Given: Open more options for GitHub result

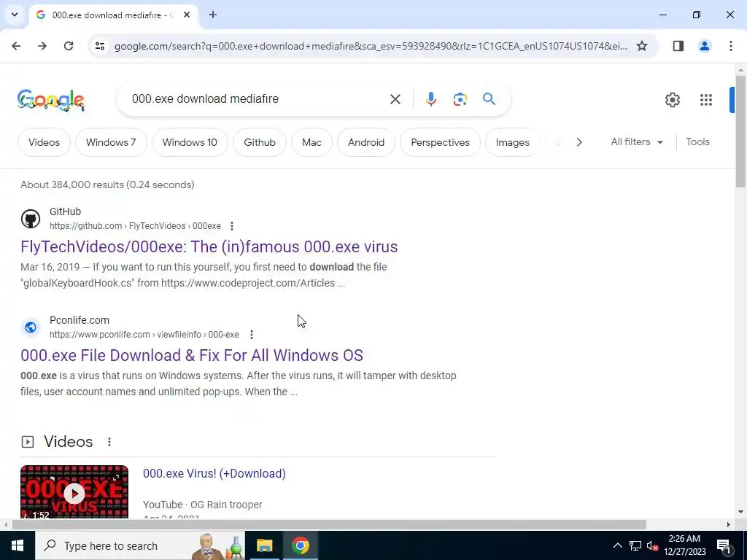Looking at the screenshot, I should [x=231, y=226].
